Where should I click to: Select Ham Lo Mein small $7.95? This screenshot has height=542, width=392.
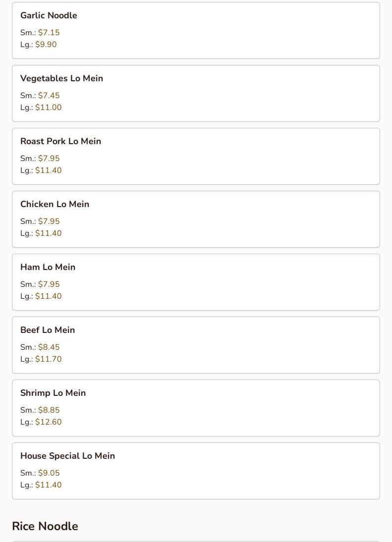click(49, 284)
